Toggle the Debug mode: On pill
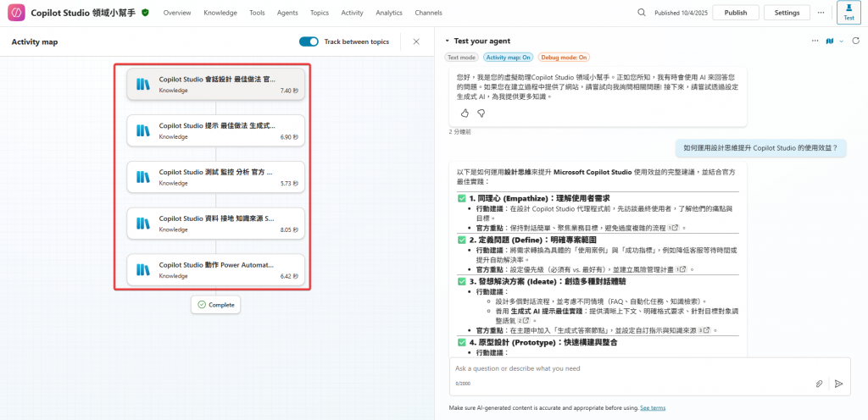The height and width of the screenshot is (420, 868). click(564, 57)
